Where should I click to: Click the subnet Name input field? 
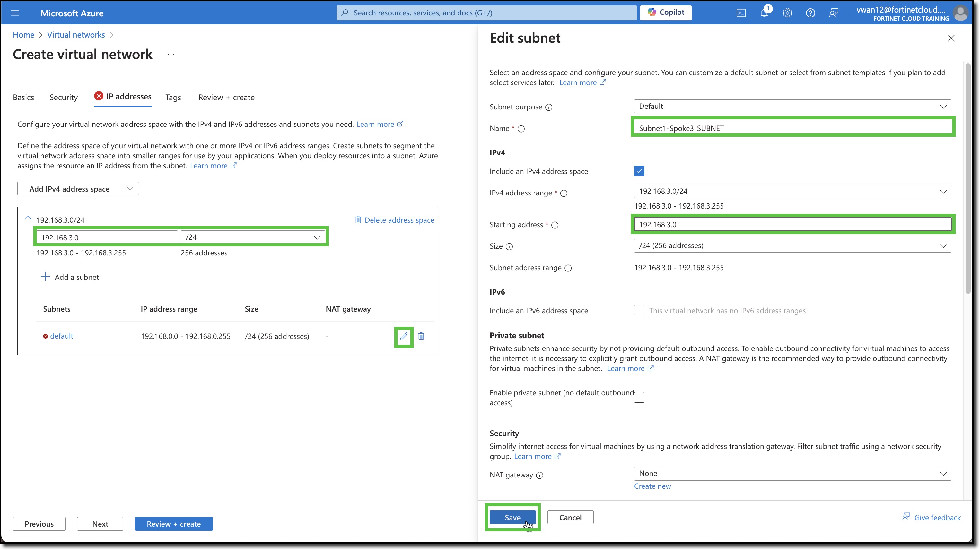792,128
